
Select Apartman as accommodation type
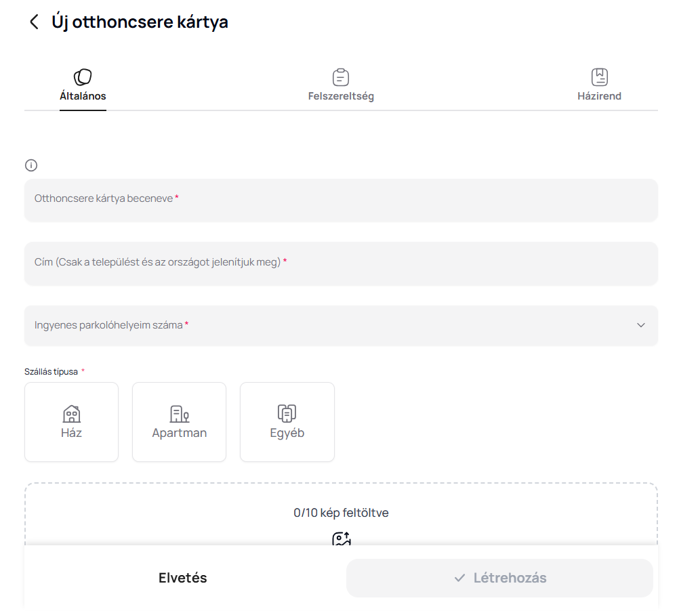(179, 422)
